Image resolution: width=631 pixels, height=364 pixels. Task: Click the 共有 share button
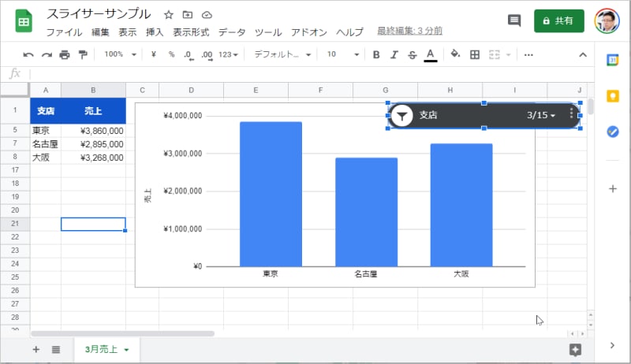[x=559, y=21]
